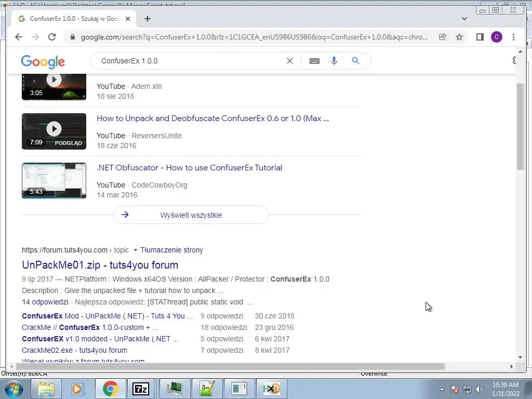The height and width of the screenshot is (399, 532).
Task: Show hidden tray icons arrow
Action: (x=442, y=390)
